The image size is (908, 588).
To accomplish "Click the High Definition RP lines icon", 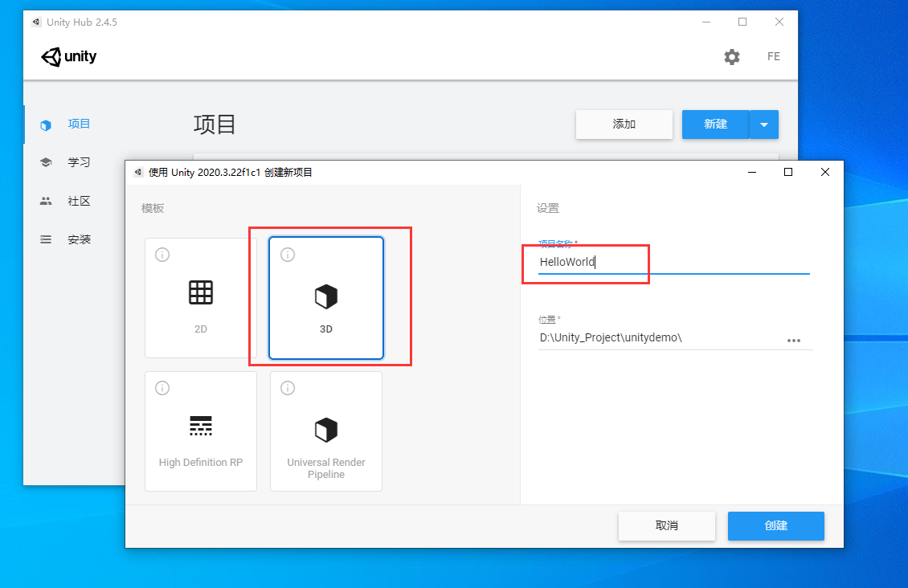I will (x=201, y=426).
